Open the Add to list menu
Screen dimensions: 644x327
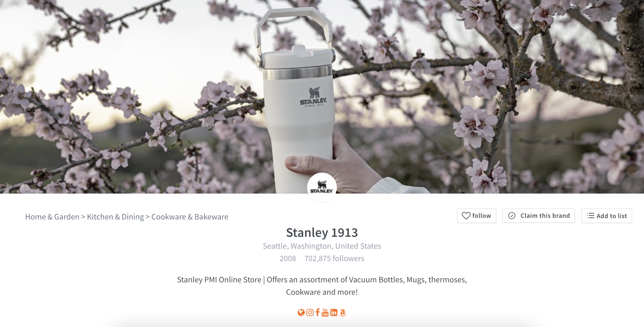click(607, 216)
